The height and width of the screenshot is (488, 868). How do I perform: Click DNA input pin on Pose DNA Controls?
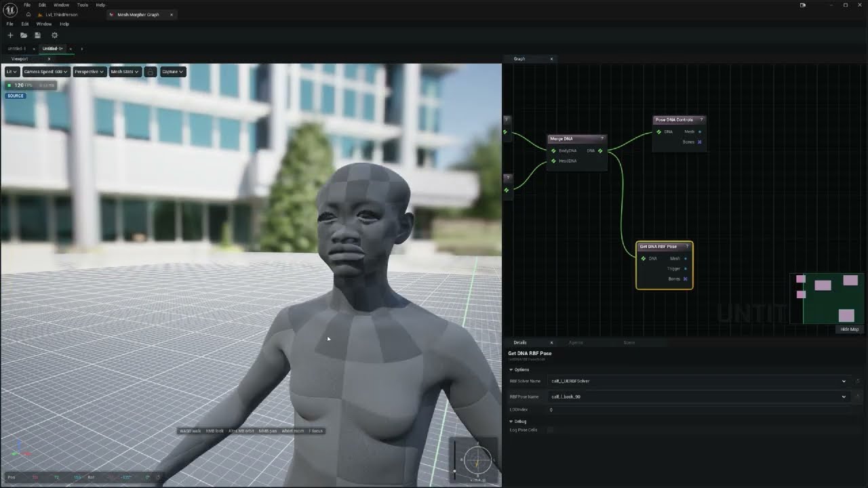tap(658, 131)
